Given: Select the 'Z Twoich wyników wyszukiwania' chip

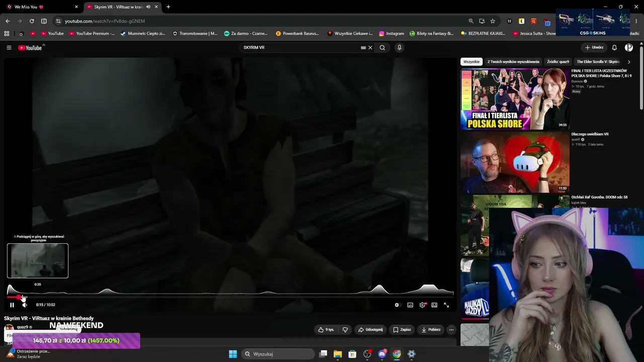Looking at the screenshot, I should [513, 62].
